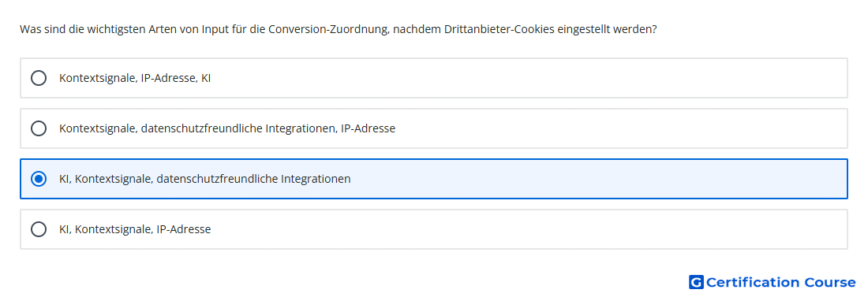Viewport: 868px width, 297px height.
Task: Click the question text about Conversion-Zuordnung
Action: tap(339, 29)
